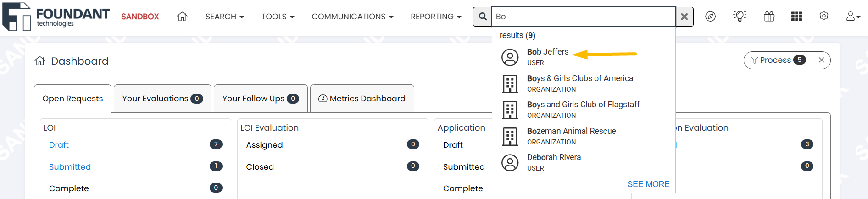Expand the REPORTING menu

pyautogui.click(x=436, y=17)
